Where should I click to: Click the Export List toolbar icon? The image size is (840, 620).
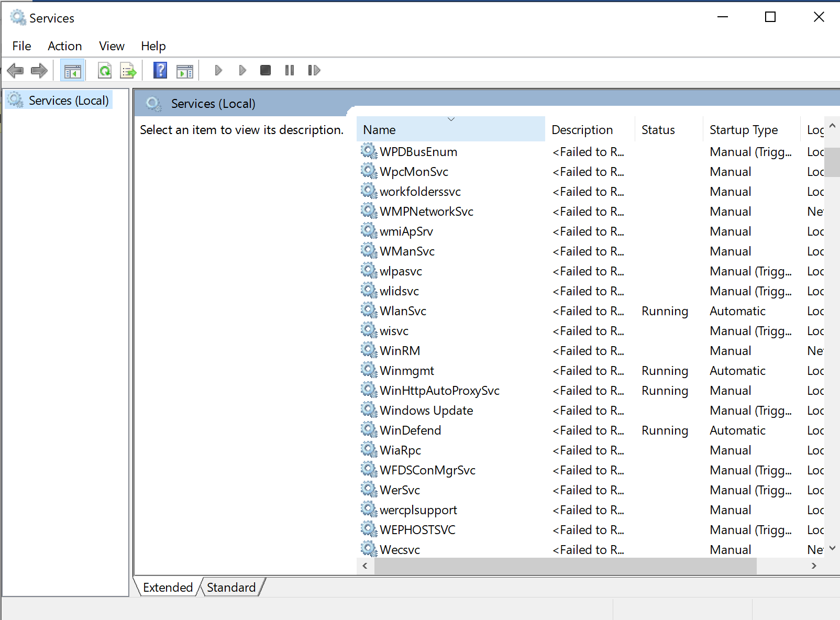pyautogui.click(x=128, y=70)
